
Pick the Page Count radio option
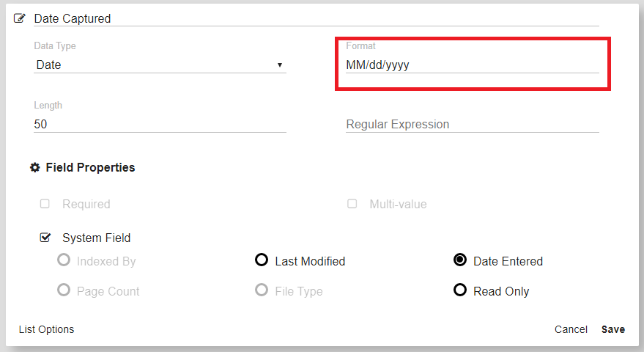point(64,290)
